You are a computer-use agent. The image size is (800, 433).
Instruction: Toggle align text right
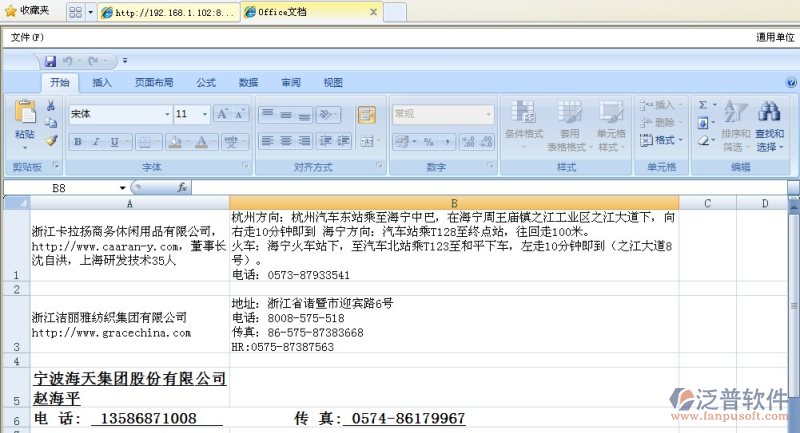(304, 141)
